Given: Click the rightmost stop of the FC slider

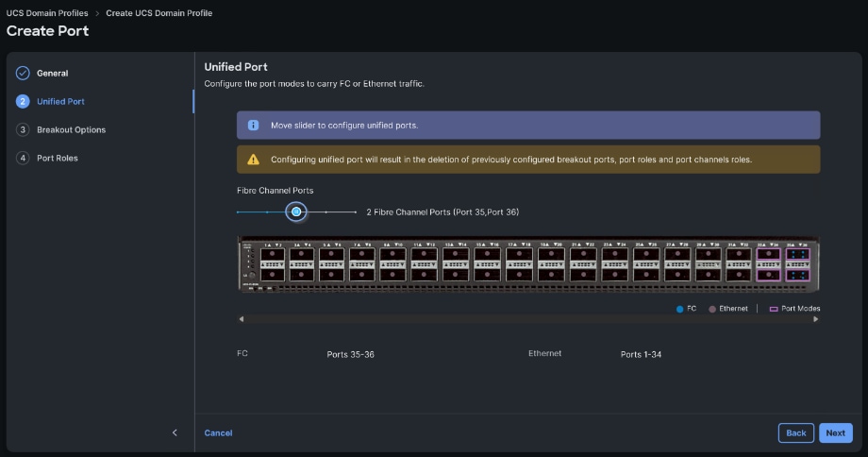Looking at the screenshot, I should coord(356,212).
